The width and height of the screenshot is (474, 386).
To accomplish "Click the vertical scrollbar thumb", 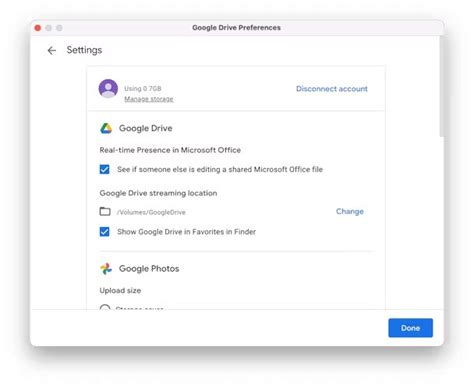I will tap(441, 86).
